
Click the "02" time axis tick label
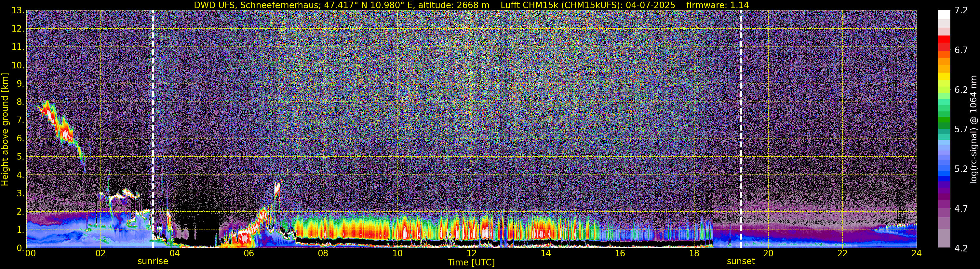[100, 253]
